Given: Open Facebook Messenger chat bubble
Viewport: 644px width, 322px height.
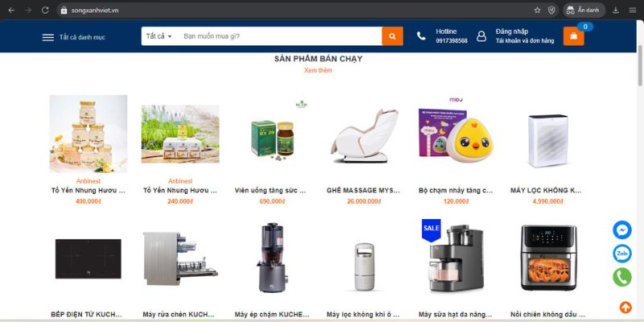Looking at the screenshot, I should tap(622, 230).
